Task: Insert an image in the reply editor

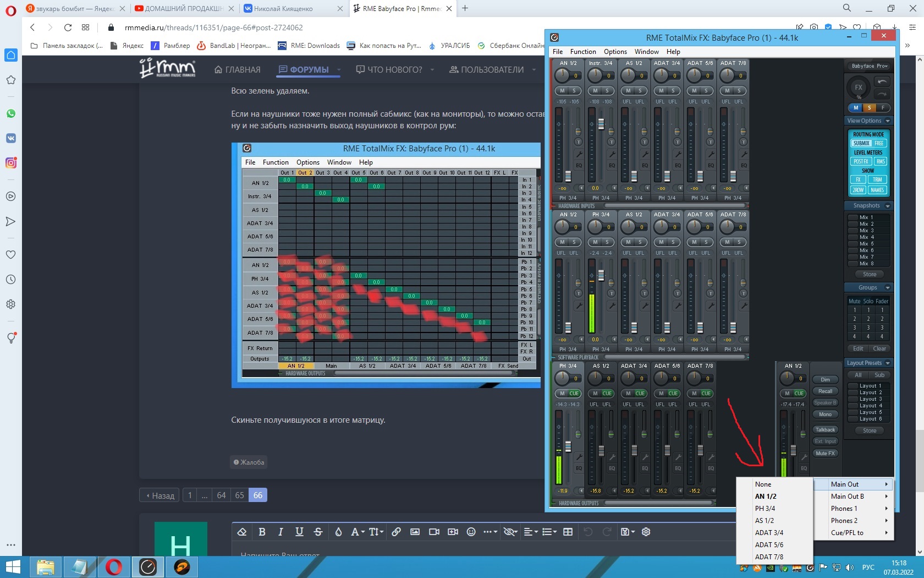Action: point(415,532)
